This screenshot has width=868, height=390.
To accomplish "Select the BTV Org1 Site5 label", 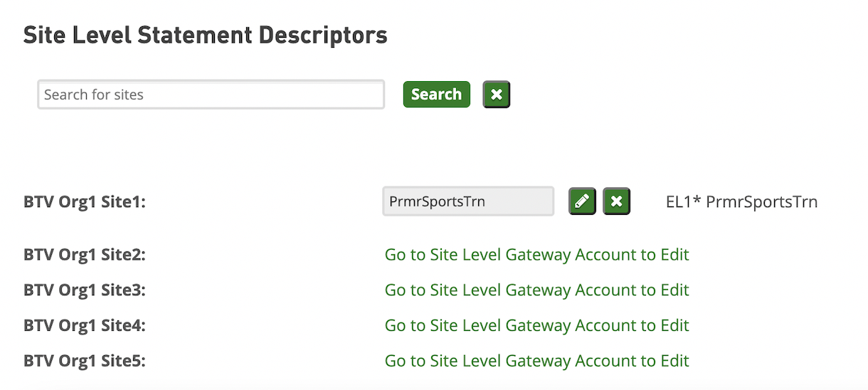I will tap(84, 362).
